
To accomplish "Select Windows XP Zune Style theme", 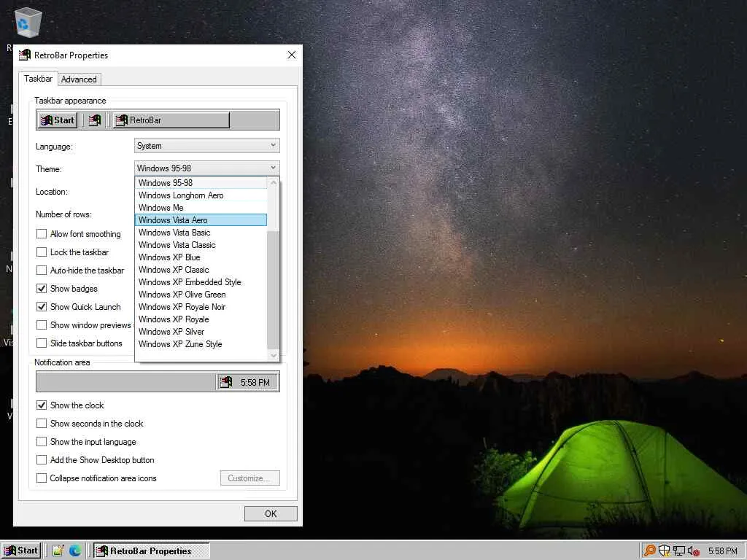I will click(x=201, y=344).
